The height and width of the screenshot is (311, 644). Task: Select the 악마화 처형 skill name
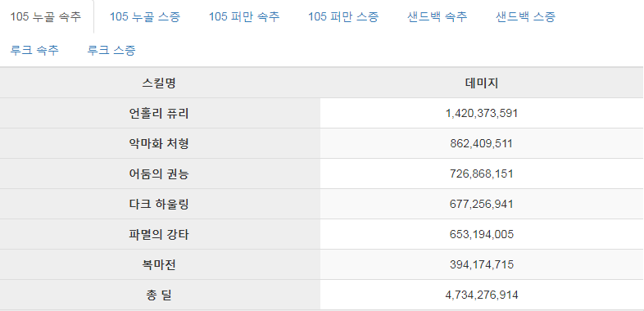(159, 143)
